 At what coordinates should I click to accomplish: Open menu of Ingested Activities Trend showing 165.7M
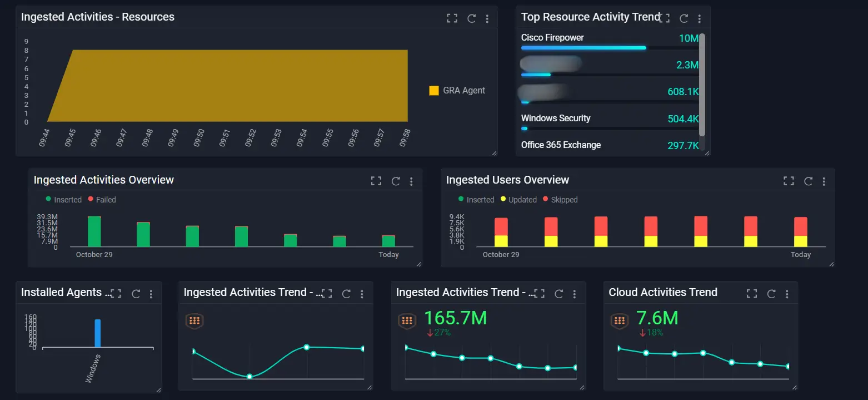pyautogui.click(x=575, y=294)
